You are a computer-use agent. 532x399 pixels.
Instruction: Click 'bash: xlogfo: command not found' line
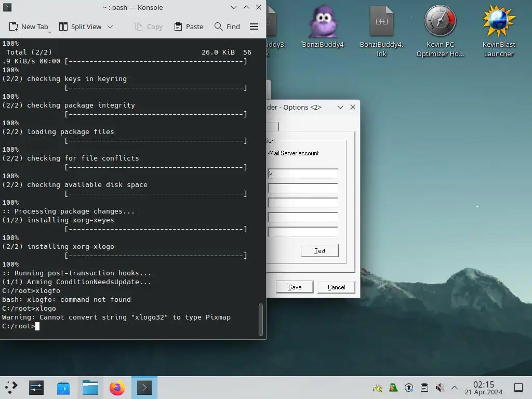coord(66,300)
